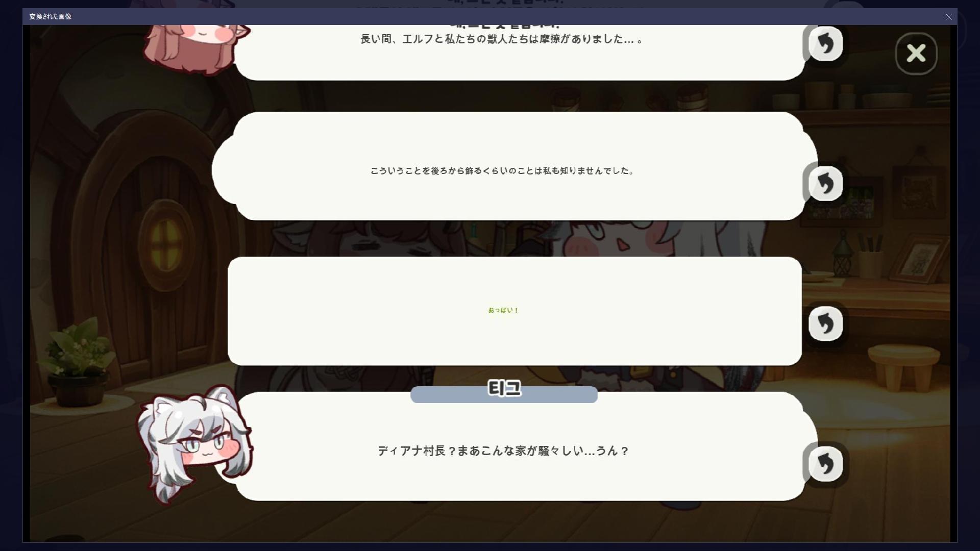
Task: Replay the green 'おっぱい！' dialogue line
Action: coord(825,323)
